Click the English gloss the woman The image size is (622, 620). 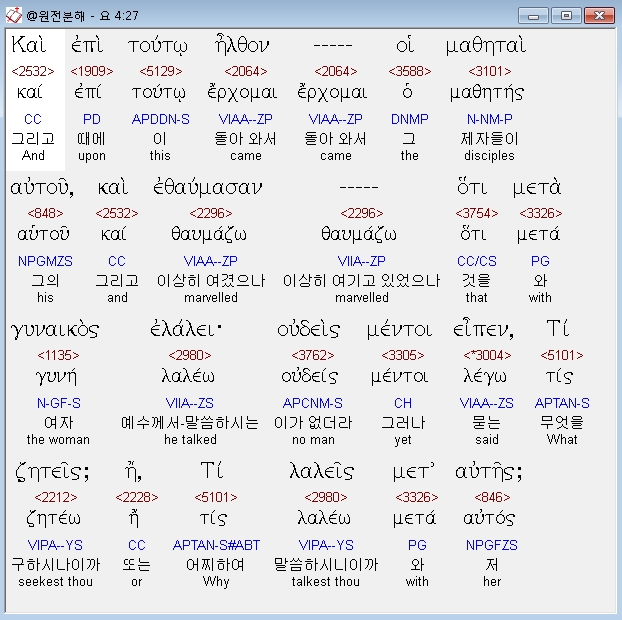[x=58, y=440]
